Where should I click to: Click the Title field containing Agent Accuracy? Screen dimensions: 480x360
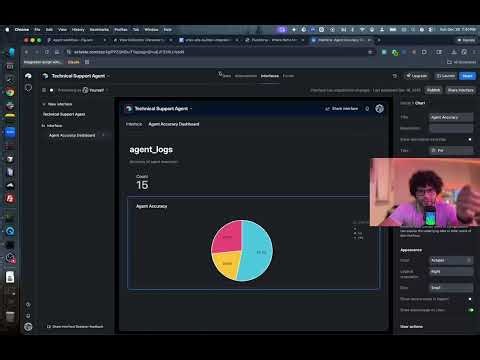(x=451, y=117)
